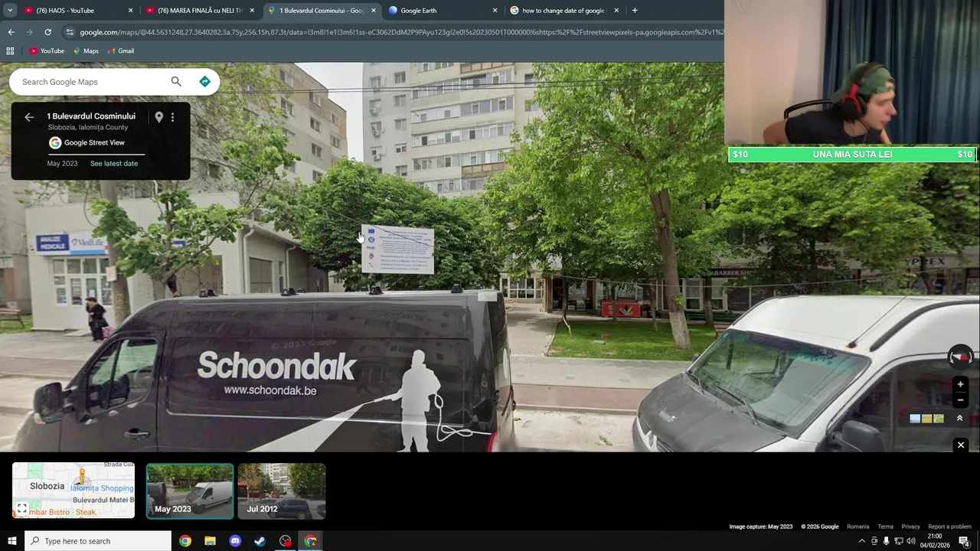Click the Image capture: May 2023 text
Image resolution: width=980 pixels, height=551 pixels.
[x=760, y=527]
